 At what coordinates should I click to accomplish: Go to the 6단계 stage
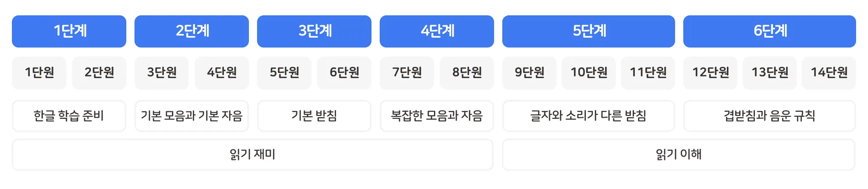(x=770, y=31)
